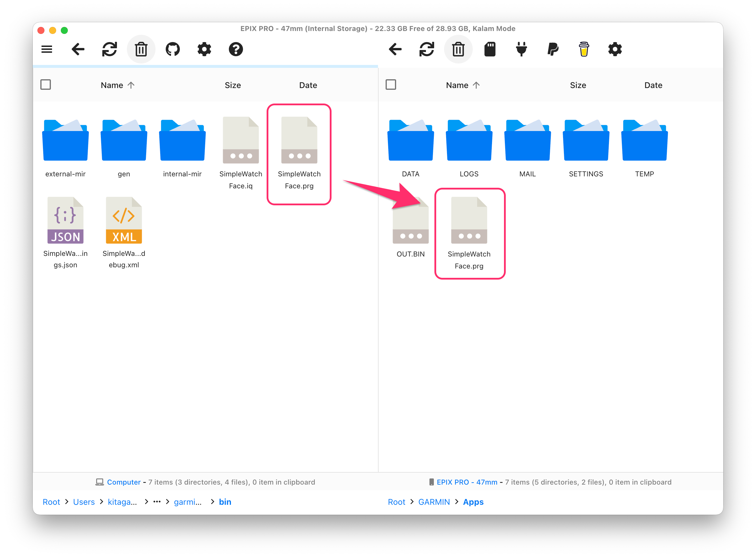Select the MAIL folder on device
The image size is (756, 558).
click(527, 148)
